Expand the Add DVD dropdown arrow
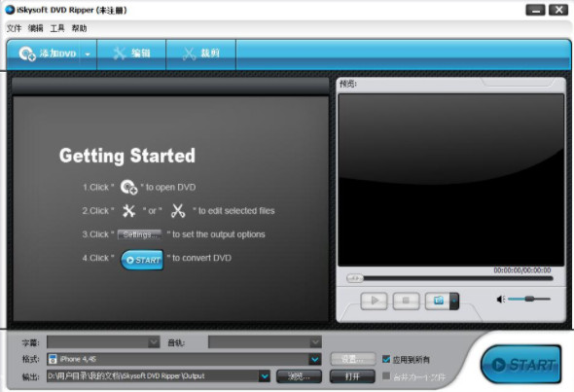This screenshot has width=574, height=392. pos(88,54)
